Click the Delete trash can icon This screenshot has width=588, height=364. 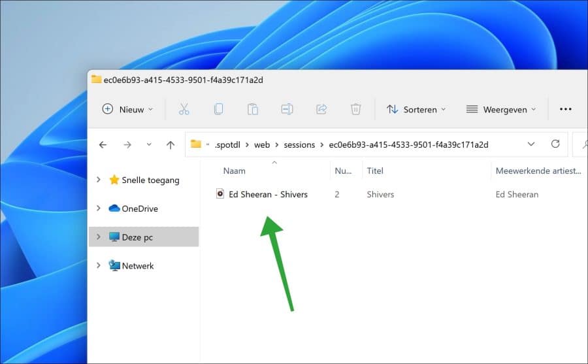coord(355,110)
